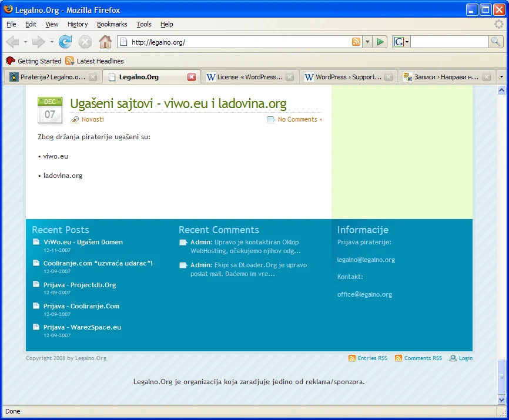
Task: Reload the current page
Action: (x=65, y=42)
